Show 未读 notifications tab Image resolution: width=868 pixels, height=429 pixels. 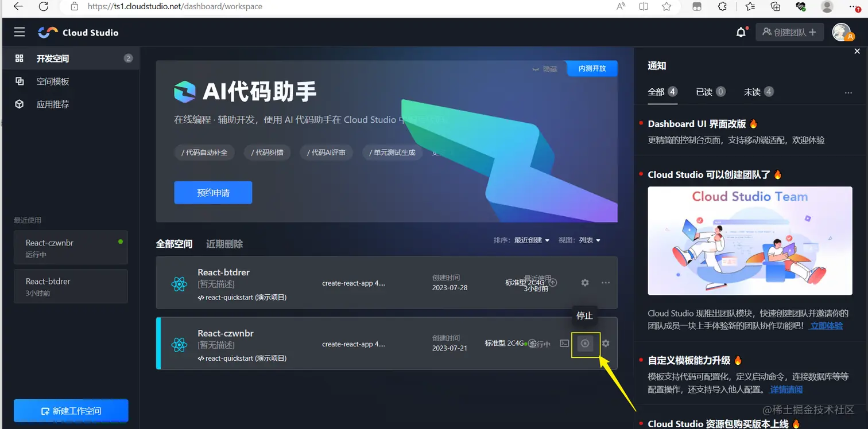(x=759, y=92)
